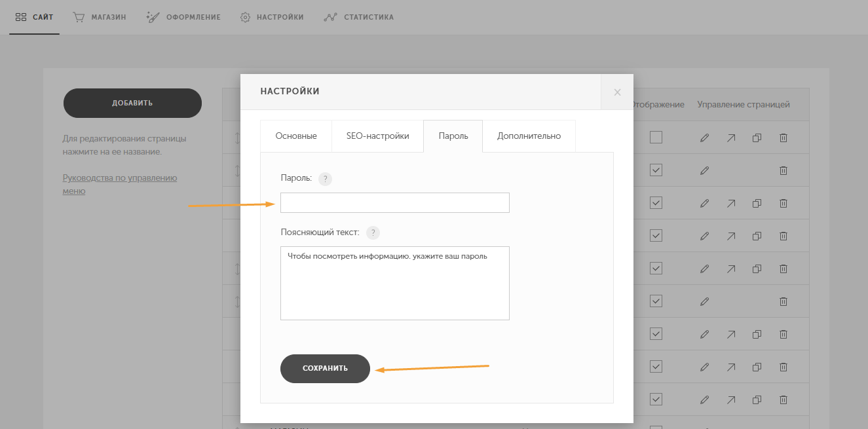This screenshot has height=429, width=868.
Task: Go to the Статистика section
Action: [x=359, y=17]
